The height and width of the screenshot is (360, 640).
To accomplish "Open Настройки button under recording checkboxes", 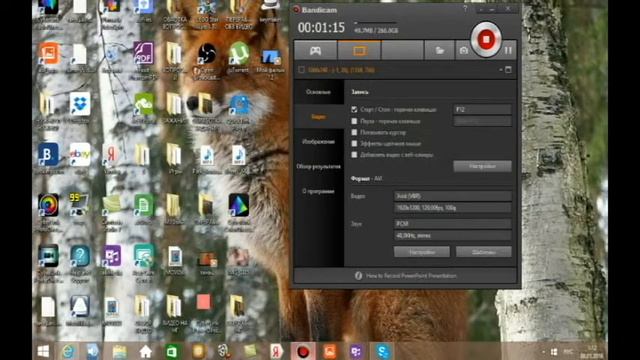I will tap(482, 166).
